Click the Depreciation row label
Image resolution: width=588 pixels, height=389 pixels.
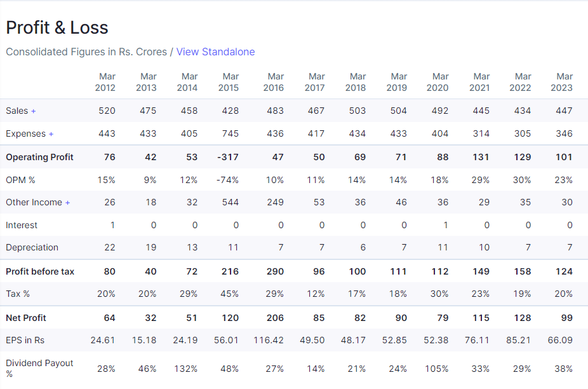pyautogui.click(x=32, y=247)
